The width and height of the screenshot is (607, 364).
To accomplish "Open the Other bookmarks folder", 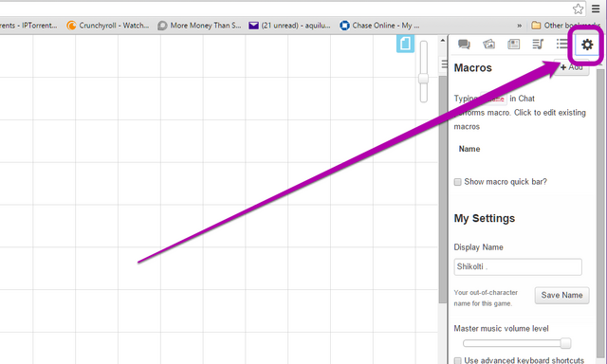I will (565, 26).
